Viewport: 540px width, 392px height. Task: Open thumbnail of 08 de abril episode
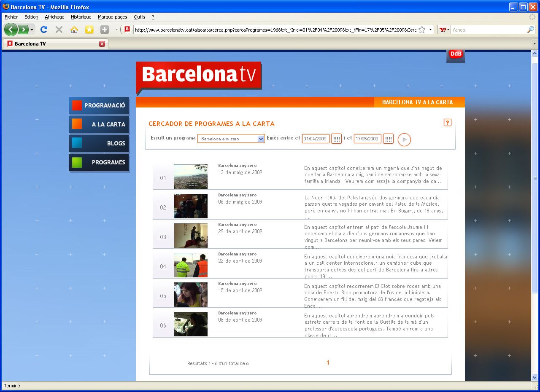(191, 324)
